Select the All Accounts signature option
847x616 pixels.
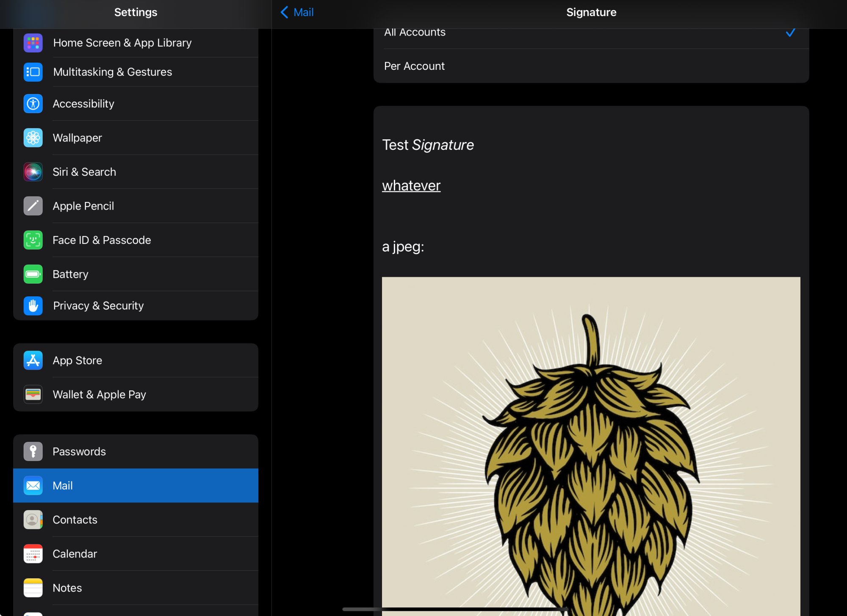[x=415, y=32]
